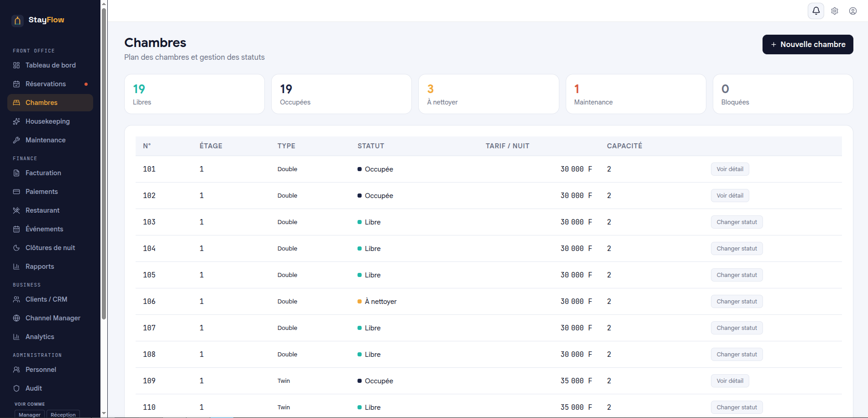This screenshot has width=868, height=418.
Task: View detail for room 102
Action: coord(730,196)
